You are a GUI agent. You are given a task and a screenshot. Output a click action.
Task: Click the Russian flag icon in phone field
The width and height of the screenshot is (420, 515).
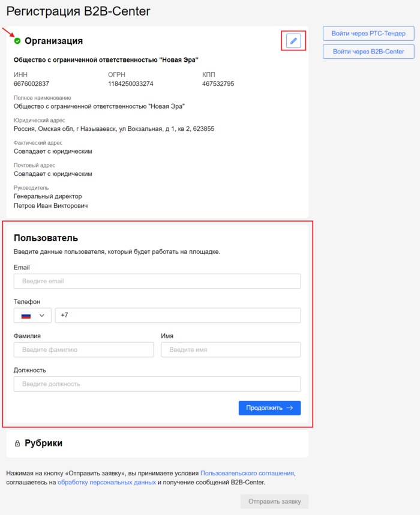(x=26, y=316)
